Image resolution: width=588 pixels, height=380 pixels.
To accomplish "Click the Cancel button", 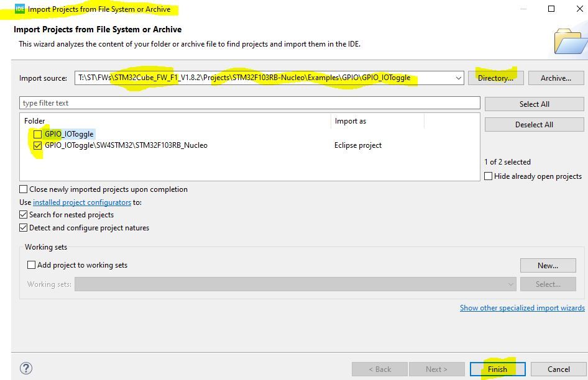I will click(559, 369).
